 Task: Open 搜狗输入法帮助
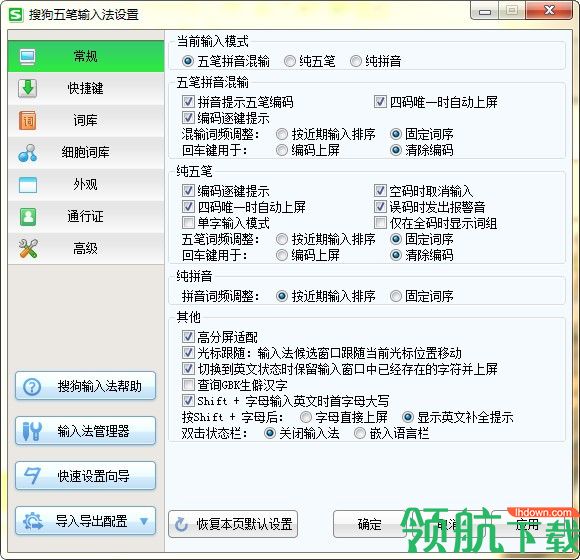pos(85,387)
